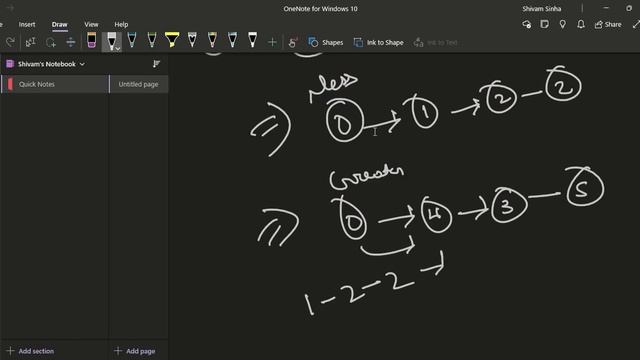The image size is (640, 360).
Task: Open the Untitled page entry
Action: (139, 84)
